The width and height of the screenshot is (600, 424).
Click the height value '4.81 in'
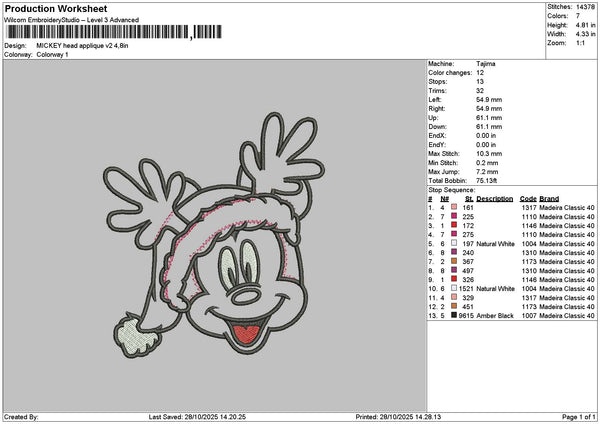[x=585, y=25]
